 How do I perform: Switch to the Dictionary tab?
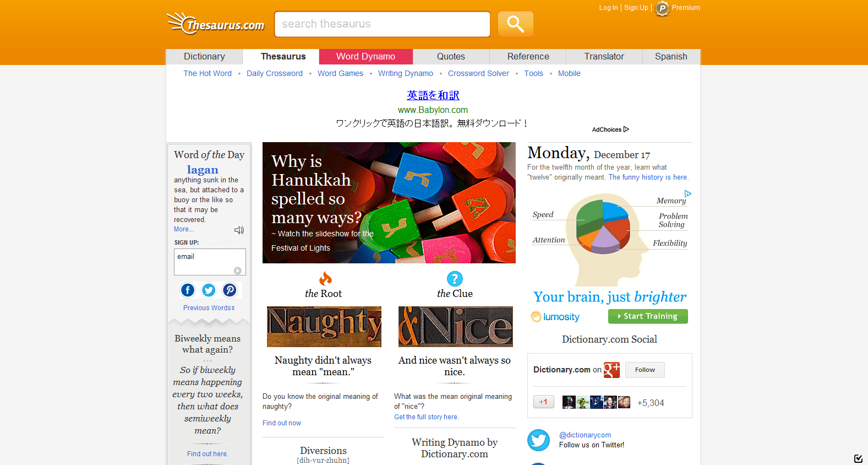point(204,57)
